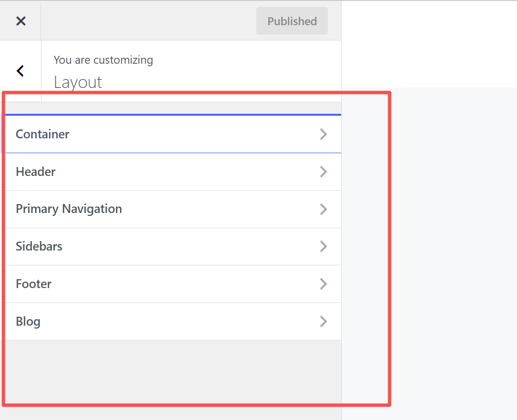Expand Sidebars using its chevron arrow
This screenshot has height=420, width=517.
pos(323,247)
